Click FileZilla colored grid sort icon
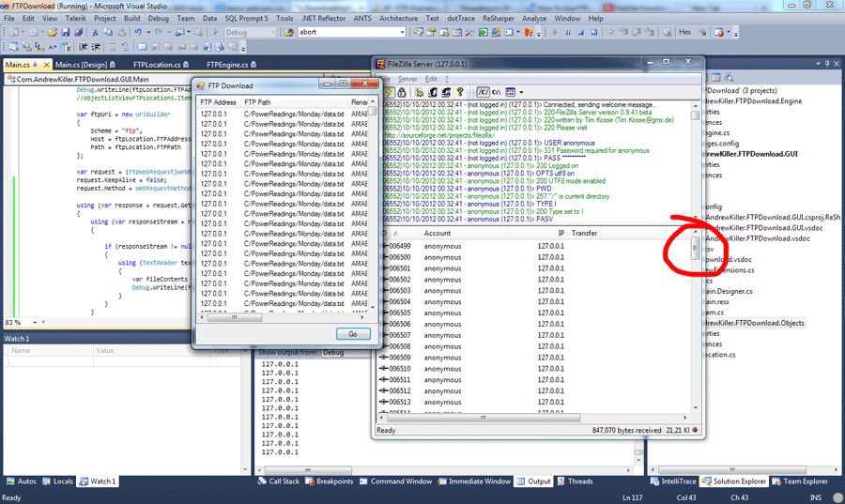 click(511, 92)
